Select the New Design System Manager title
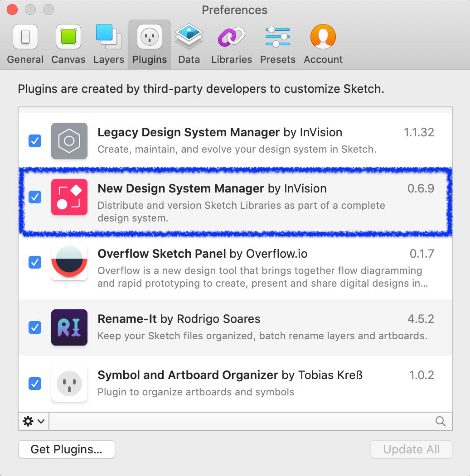The width and height of the screenshot is (470, 476). click(212, 188)
